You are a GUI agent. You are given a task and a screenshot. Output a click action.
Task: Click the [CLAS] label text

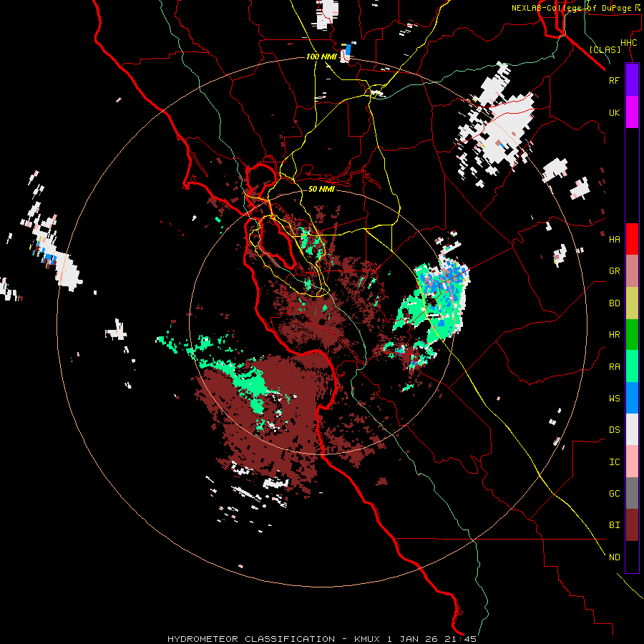click(605, 50)
